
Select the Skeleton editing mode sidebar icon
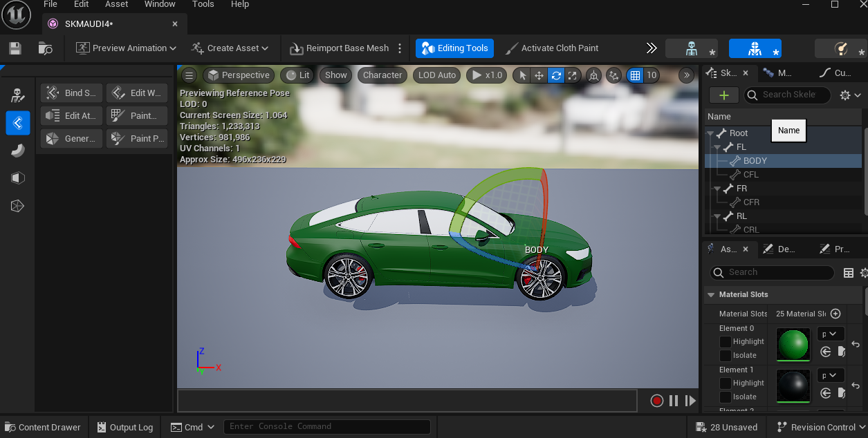point(18,95)
